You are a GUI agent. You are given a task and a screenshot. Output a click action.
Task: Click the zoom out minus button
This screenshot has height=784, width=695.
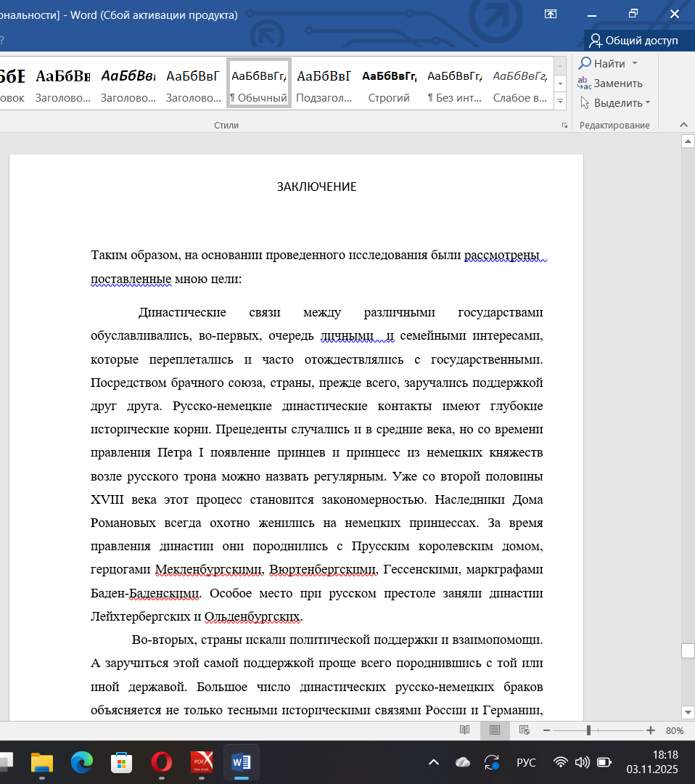[546, 730]
